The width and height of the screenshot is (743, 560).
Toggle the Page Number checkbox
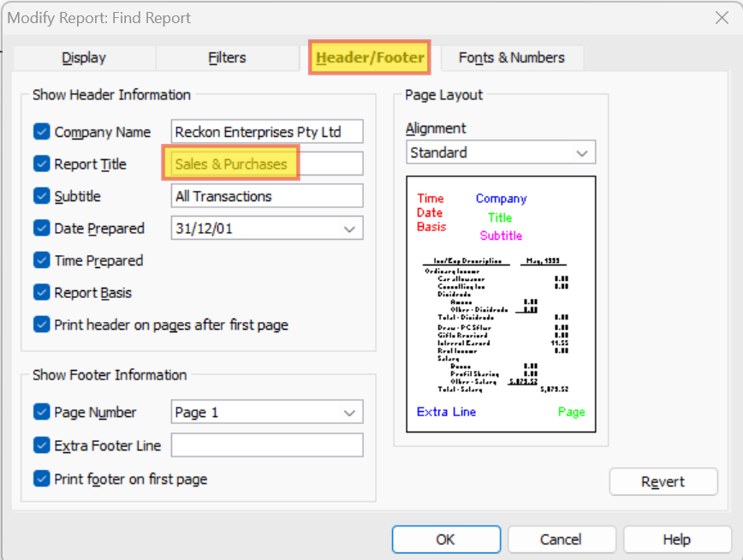pyautogui.click(x=42, y=412)
